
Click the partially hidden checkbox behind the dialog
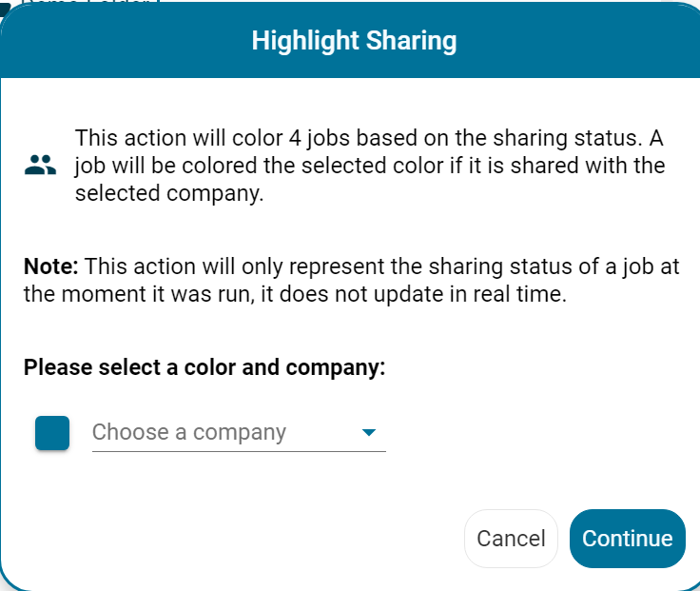pyautogui.click(x=5, y=6)
